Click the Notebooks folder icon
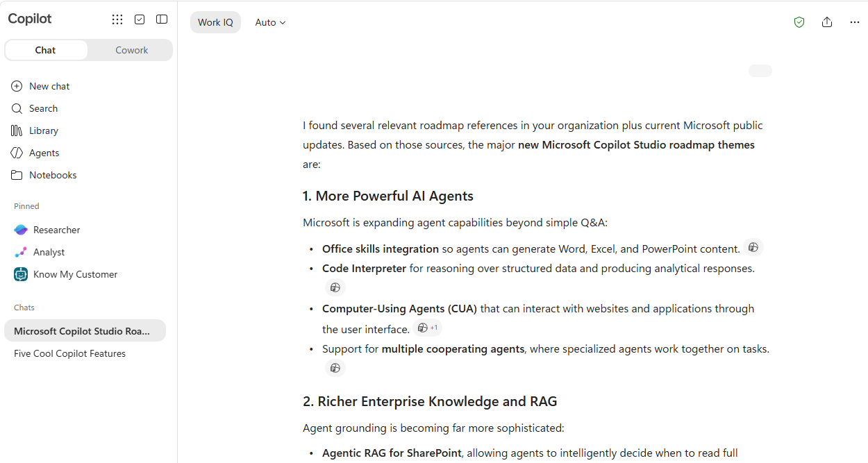Screen dimensions: 868x463 point(17,175)
